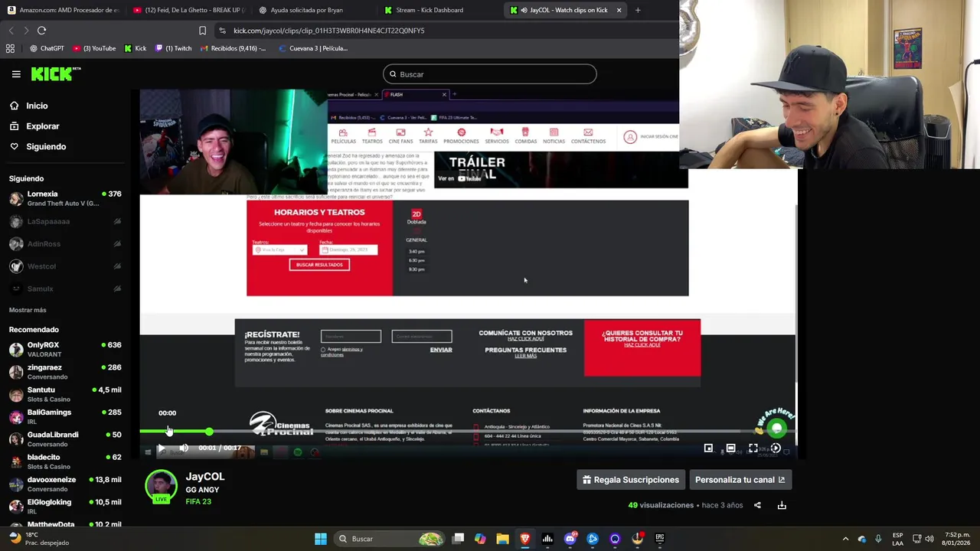Click Regala Suscripciones button
980x551 pixels.
[x=631, y=480]
